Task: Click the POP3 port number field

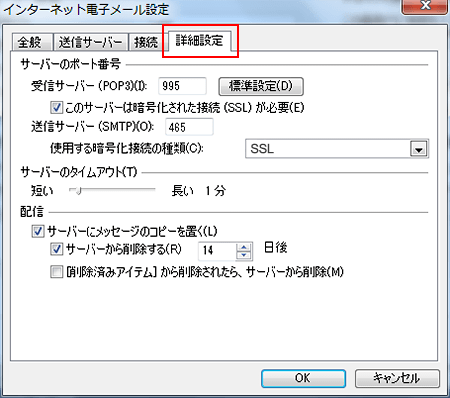Action: [x=182, y=86]
